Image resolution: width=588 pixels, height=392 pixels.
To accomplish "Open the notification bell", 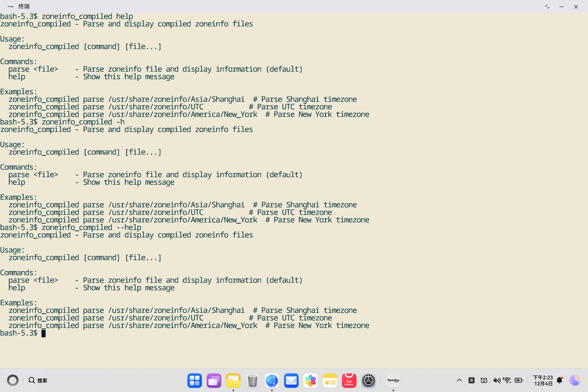I will [560, 380].
